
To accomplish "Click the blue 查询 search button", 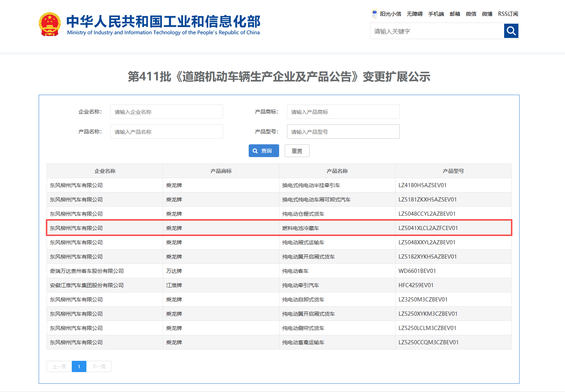I will 264,151.
